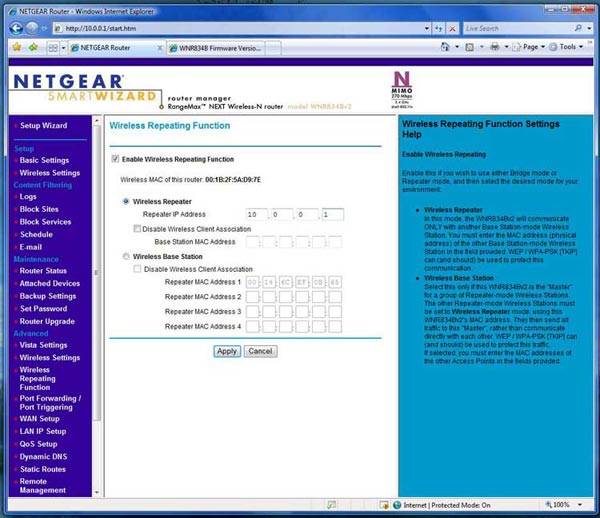Open Router Upgrade link

coord(47,321)
